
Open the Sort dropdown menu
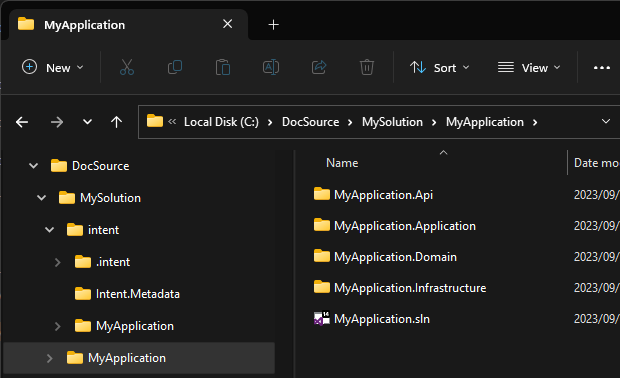440,68
